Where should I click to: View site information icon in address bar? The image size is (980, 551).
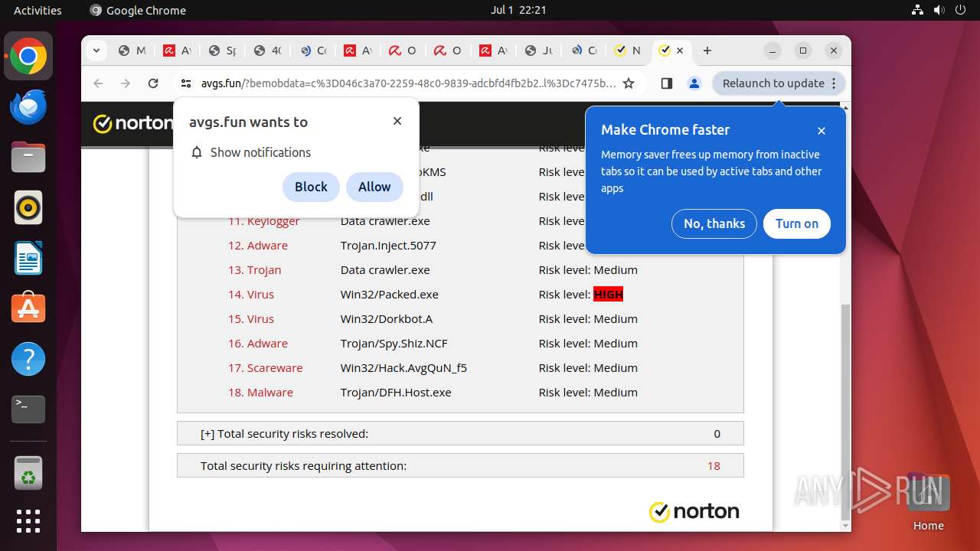point(185,83)
